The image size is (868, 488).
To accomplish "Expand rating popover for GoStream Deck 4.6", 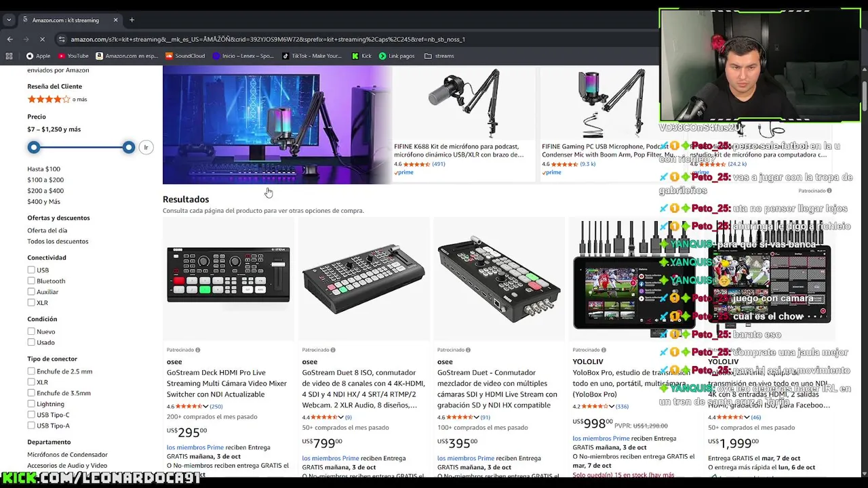I will click(206, 407).
